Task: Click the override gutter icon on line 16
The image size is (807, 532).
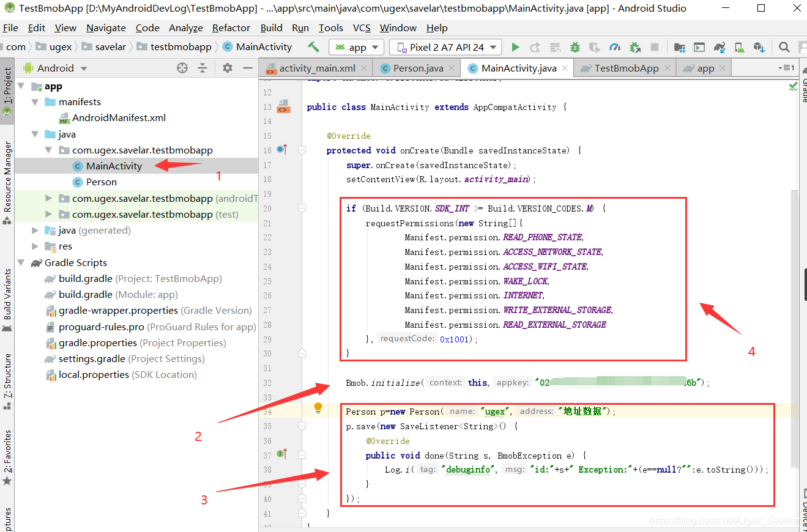Action: 283,149
